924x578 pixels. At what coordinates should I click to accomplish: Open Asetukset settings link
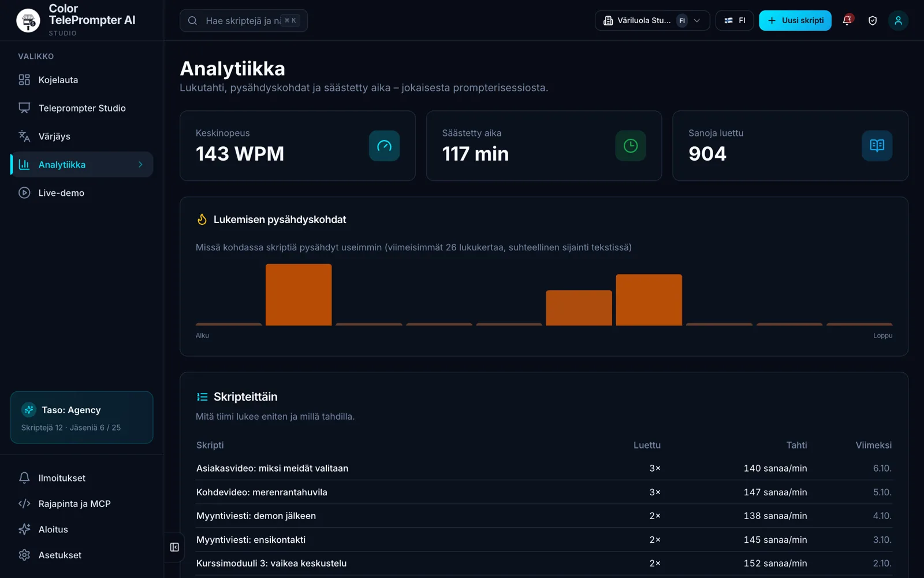click(82, 555)
